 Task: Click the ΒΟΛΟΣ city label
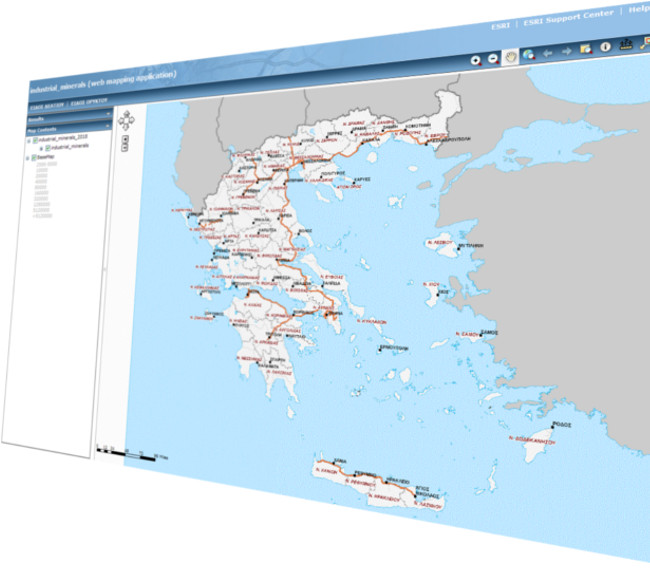pyautogui.click(x=306, y=231)
